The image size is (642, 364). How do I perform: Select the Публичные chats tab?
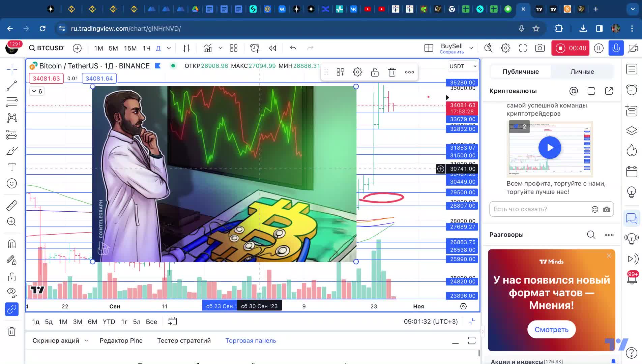click(521, 71)
